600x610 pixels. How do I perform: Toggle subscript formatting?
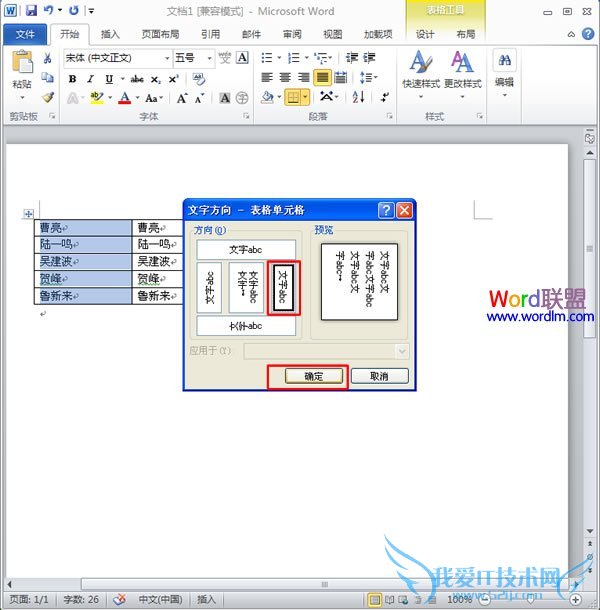pyautogui.click(x=155, y=79)
